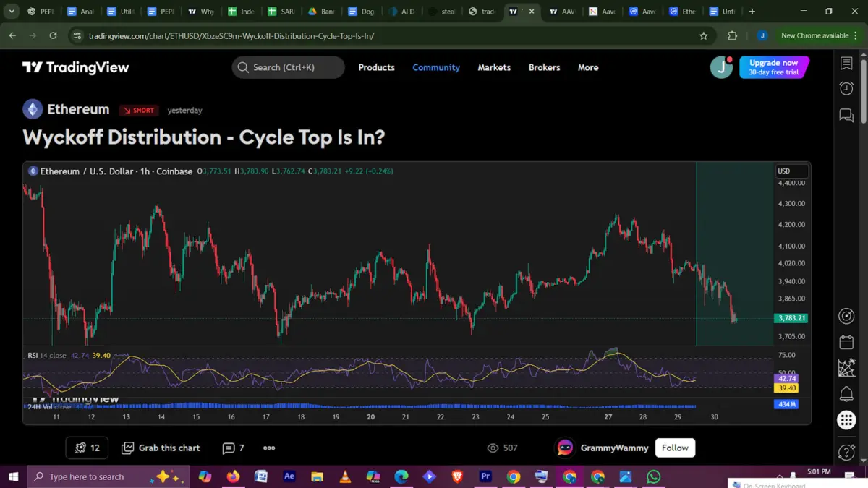Open the More navigation menu
This screenshot has height=488, width=868.
click(587, 67)
